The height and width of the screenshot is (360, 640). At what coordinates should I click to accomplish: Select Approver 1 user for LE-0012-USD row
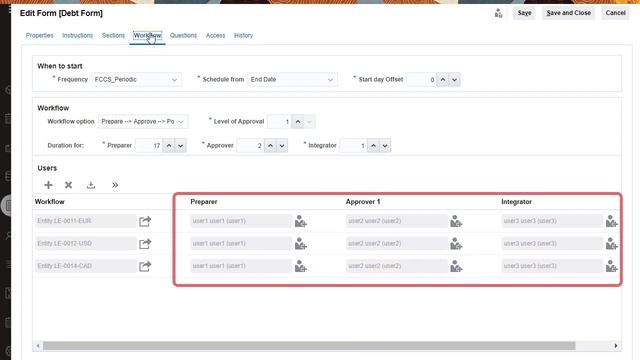tap(456, 244)
